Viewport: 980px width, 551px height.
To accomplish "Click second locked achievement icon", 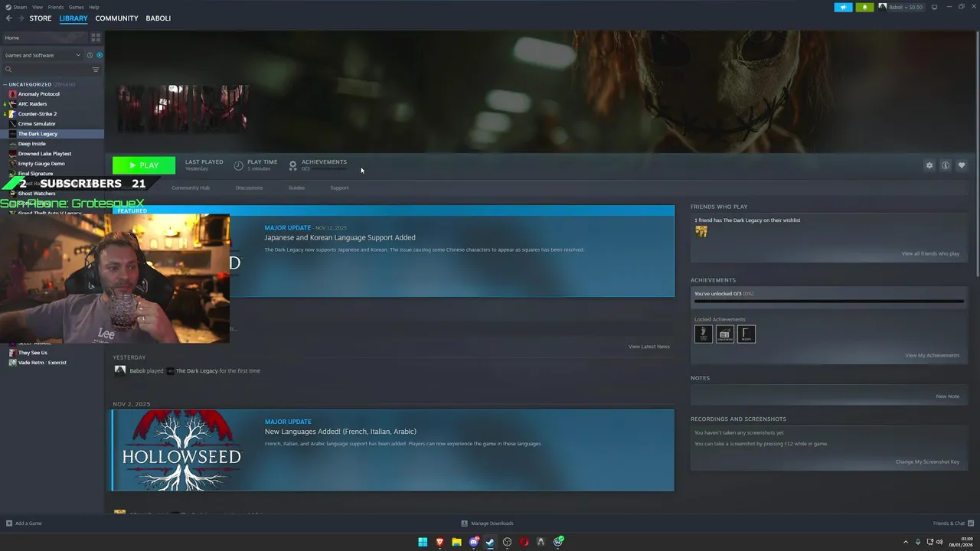I will (725, 334).
